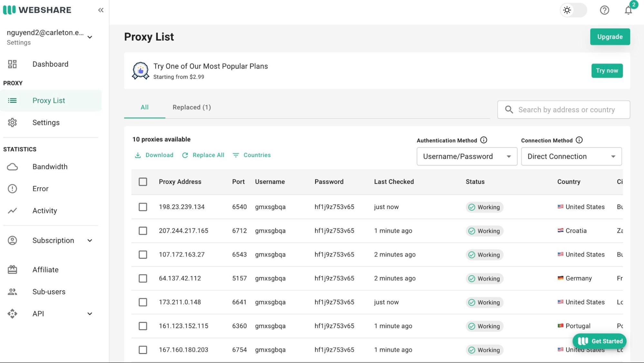Viewport: 644px width, 363px height.
Task: Click the help question mark icon
Action: point(604,10)
